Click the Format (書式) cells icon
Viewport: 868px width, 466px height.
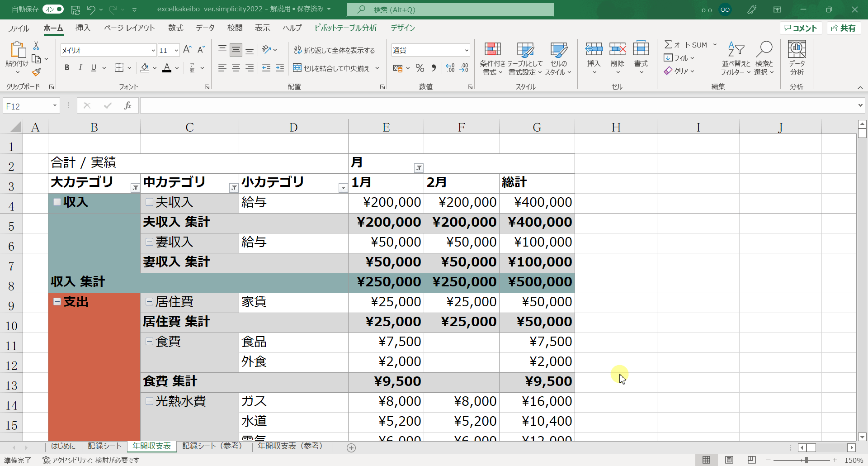(641, 49)
